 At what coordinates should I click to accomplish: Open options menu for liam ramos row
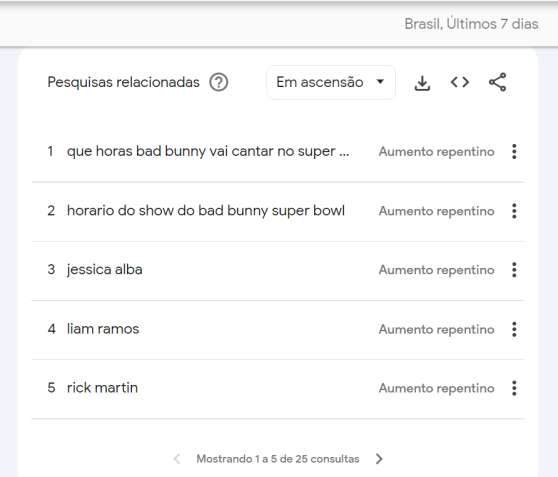(514, 329)
